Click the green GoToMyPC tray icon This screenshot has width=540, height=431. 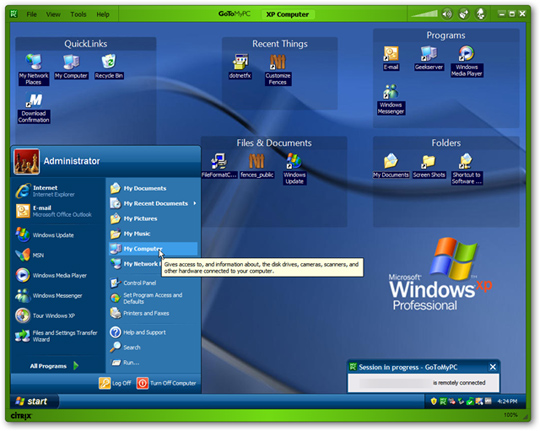click(443, 401)
